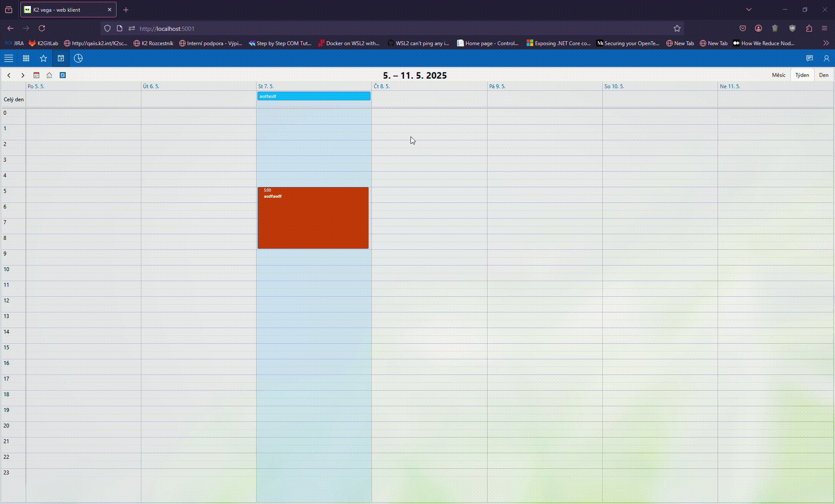Go to previous week arrow
This screenshot has width=835, height=504.
tap(9, 75)
